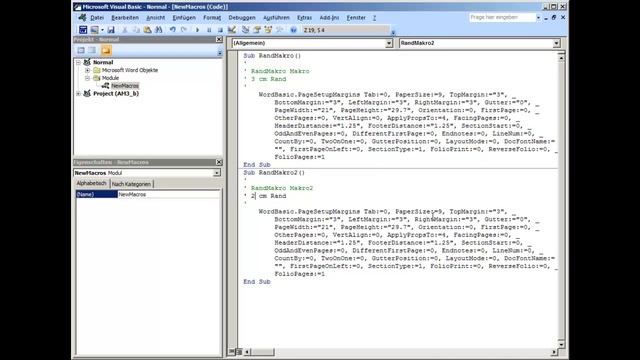Switch to the Alphabetisch tab
The width and height of the screenshot is (640, 360).
tap(91, 184)
